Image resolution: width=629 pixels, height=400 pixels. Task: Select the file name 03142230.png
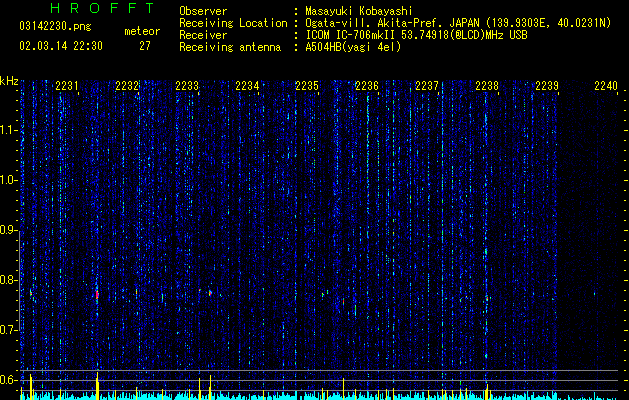pyautogui.click(x=55, y=27)
